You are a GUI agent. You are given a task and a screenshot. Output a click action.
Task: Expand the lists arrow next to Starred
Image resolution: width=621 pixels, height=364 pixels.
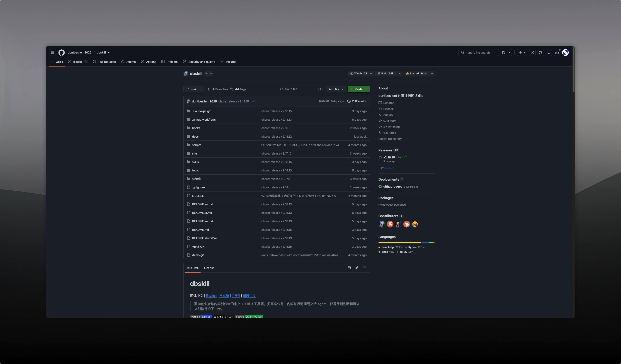click(432, 73)
